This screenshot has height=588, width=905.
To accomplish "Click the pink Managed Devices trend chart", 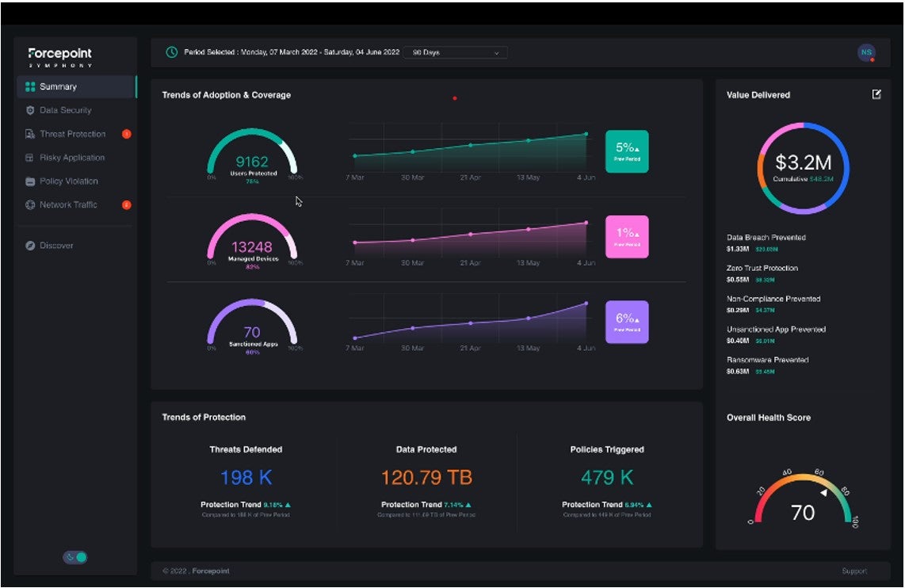I will 471,237.
